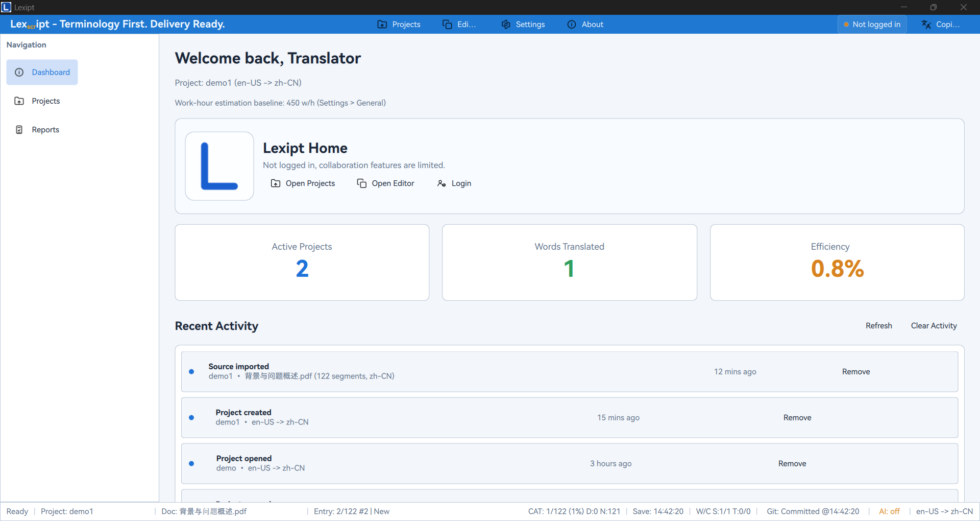Screen dimensions: 980x521
Task: Open the Editor from top toolbar icon
Action: point(447,25)
